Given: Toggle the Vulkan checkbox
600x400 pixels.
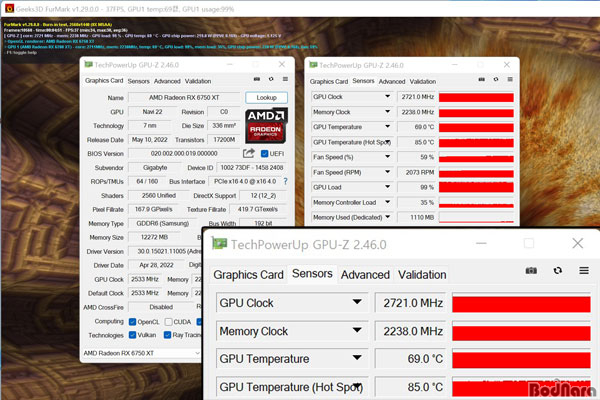Looking at the screenshot, I should tap(132, 335).
